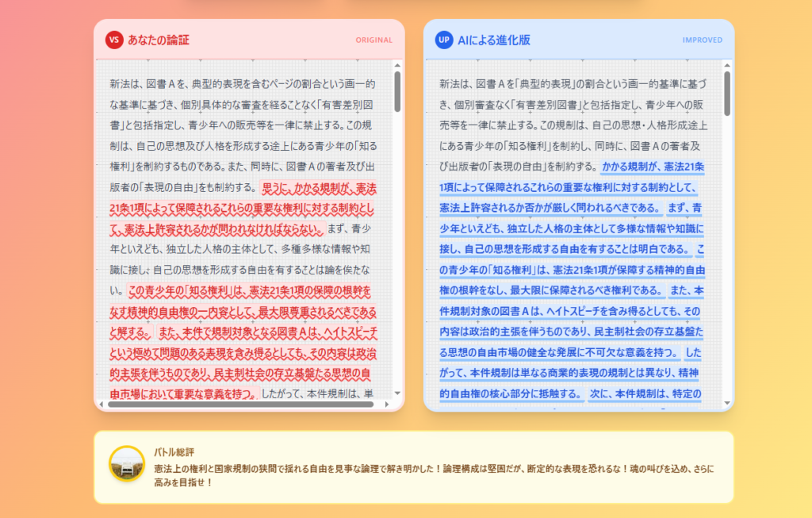
Task: Click the あなたの論証 panel title
Action: tap(159, 40)
